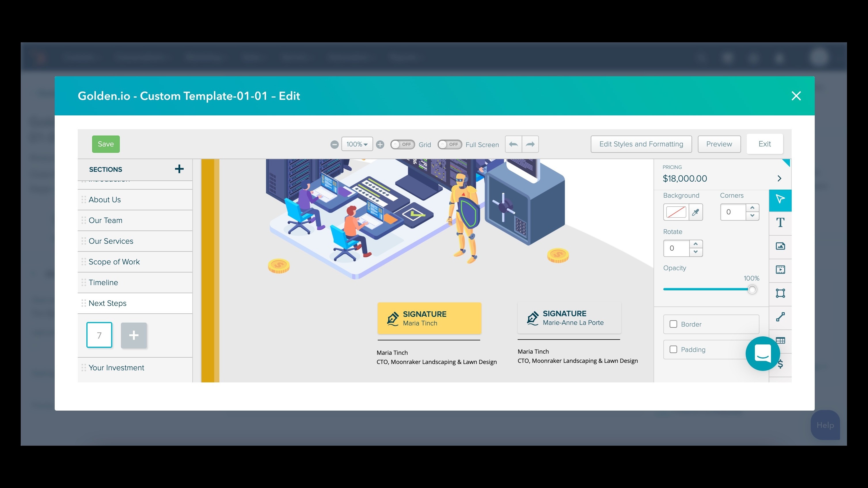Viewport: 868px width, 488px height.
Task: Click the undo arrow button
Action: pyautogui.click(x=513, y=144)
